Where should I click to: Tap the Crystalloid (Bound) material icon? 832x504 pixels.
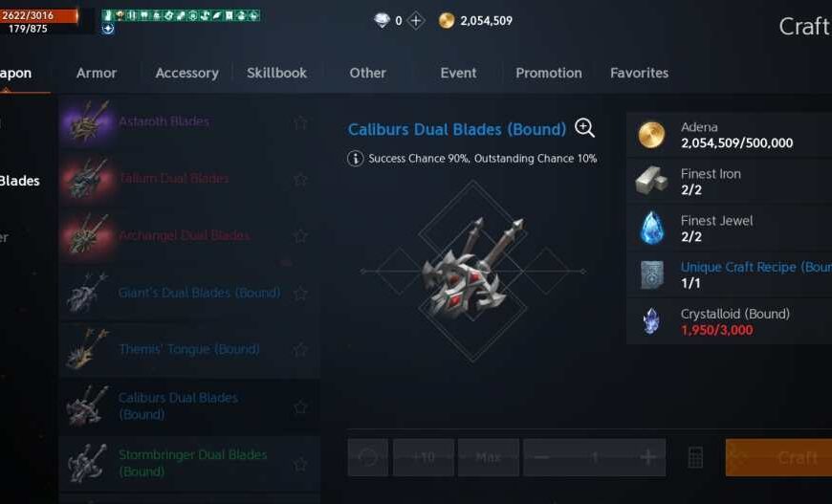point(651,321)
